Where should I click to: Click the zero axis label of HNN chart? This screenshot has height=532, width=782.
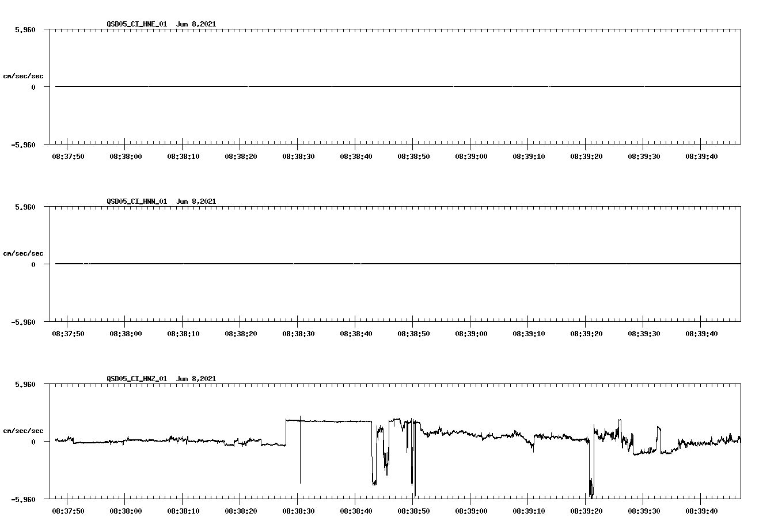click(x=33, y=264)
